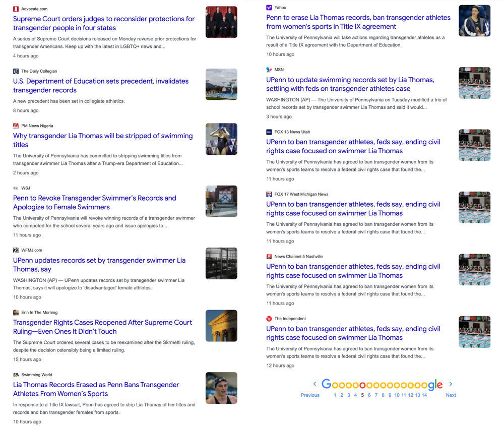Screen dimensions: 504x426
Task: Click the WFMJ.com favicon
Action: coord(16,250)
